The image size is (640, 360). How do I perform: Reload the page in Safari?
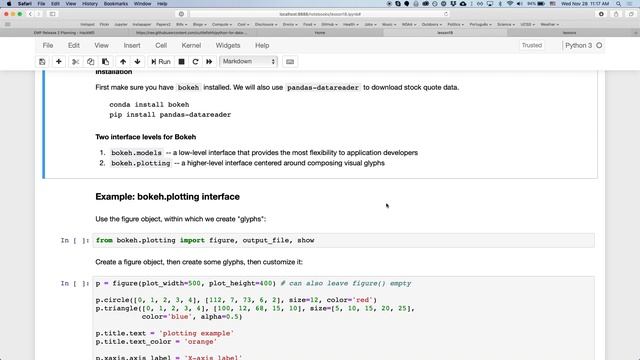446,14
